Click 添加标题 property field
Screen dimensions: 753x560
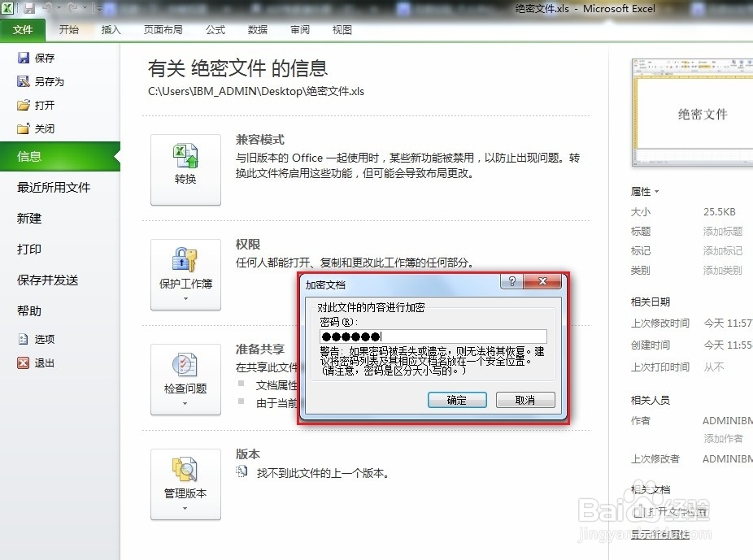click(x=723, y=232)
